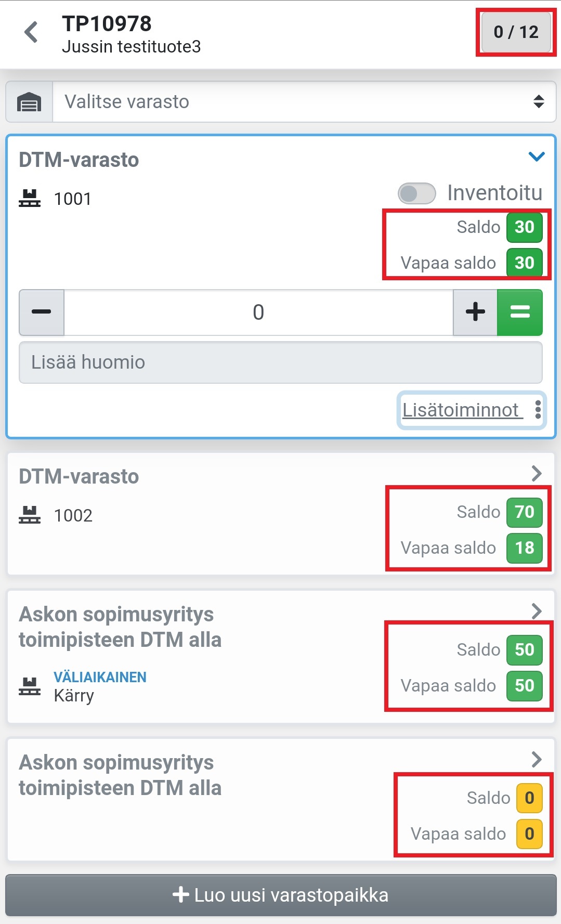Screen dimensions: 561x924
Task: Click the pallet icon next to 1002
Action: (x=30, y=515)
